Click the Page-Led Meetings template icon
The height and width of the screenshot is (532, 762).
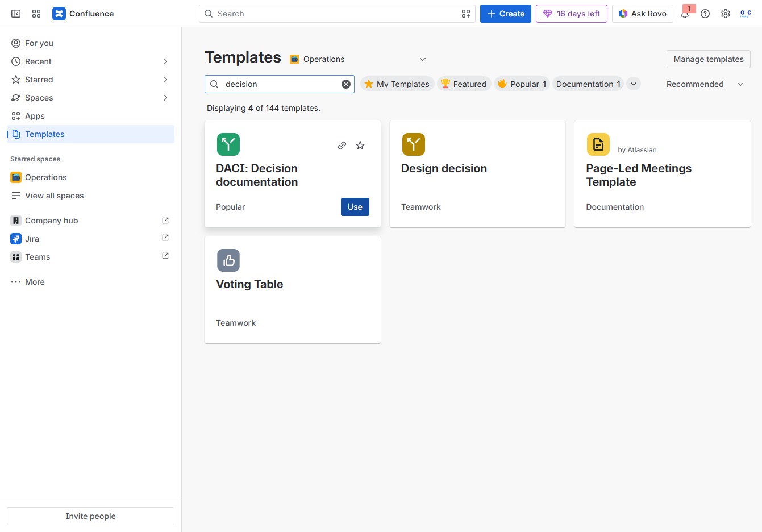click(598, 144)
